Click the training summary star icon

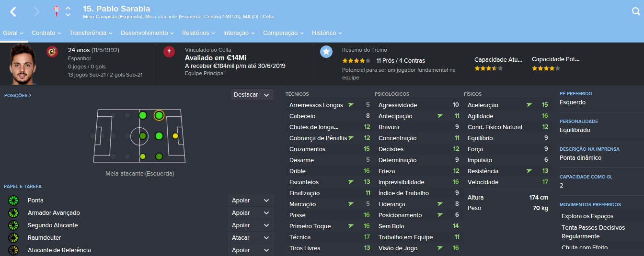click(x=326, y=52)
